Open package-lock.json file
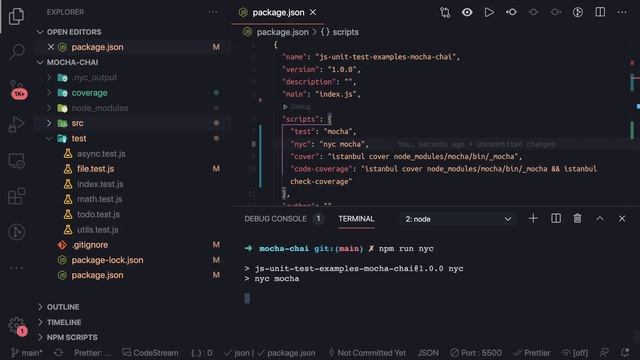The image size is (640, 360). click(107, 260)
